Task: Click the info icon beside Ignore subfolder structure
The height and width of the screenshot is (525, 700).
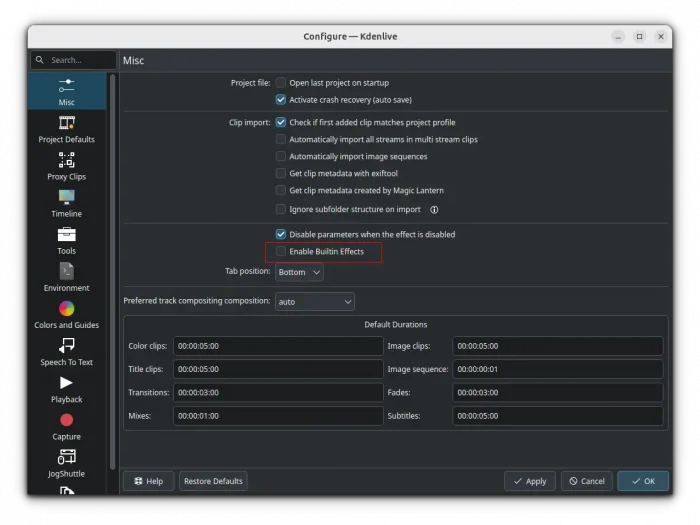Action: [434, 209]
